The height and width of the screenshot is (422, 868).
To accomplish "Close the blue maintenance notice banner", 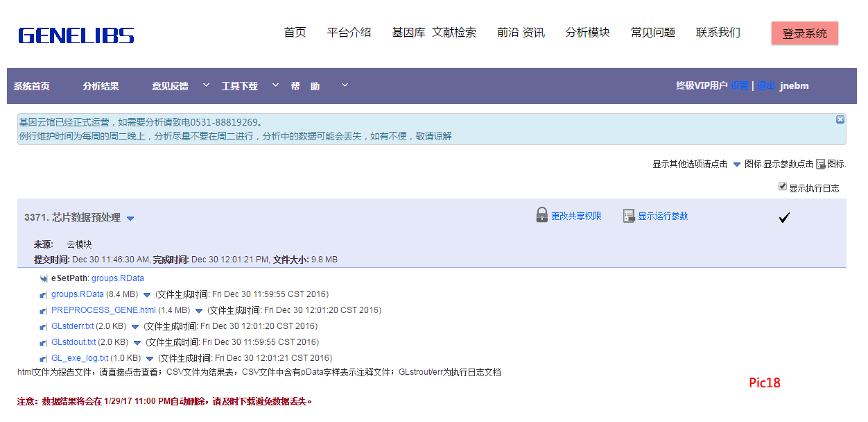I will (840, 119).
